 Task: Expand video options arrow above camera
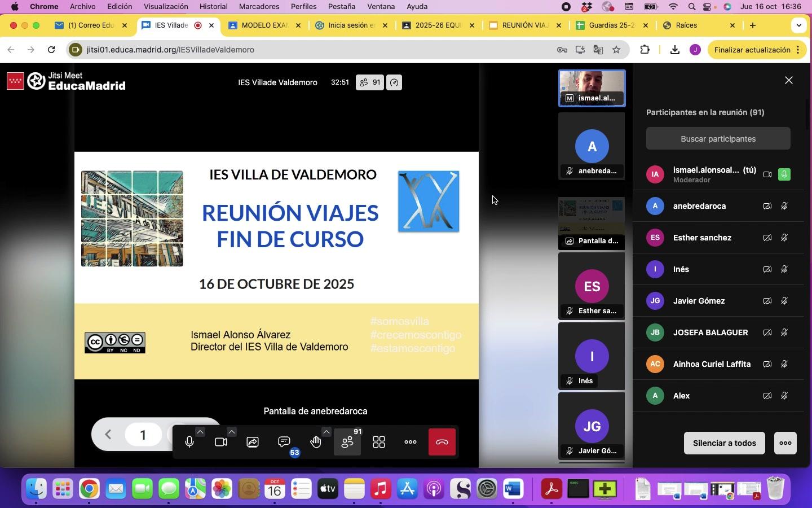click(x=232, y=432)
